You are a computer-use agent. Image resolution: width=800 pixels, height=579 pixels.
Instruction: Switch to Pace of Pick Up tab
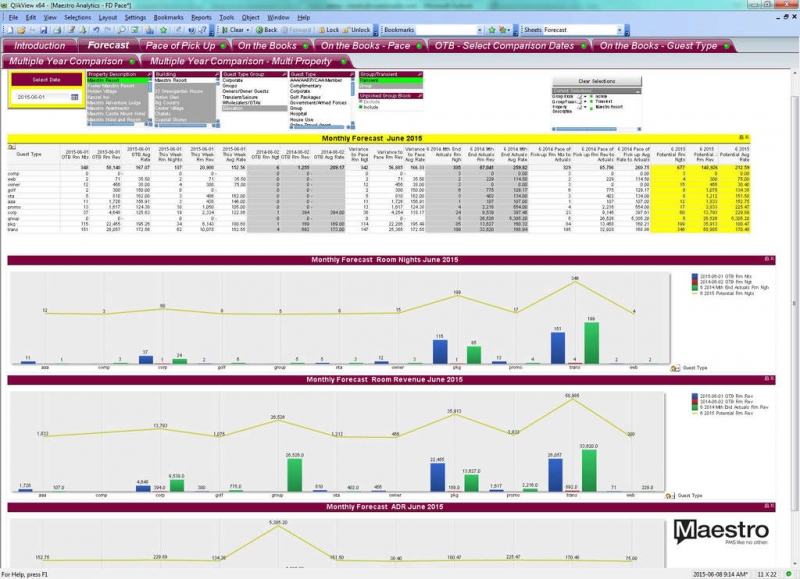coord(184,45)
